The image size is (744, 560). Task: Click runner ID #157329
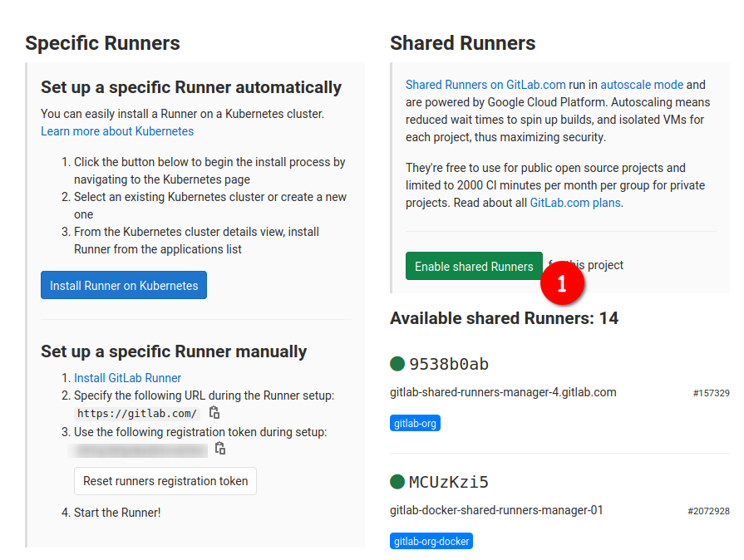pos(712,393)
